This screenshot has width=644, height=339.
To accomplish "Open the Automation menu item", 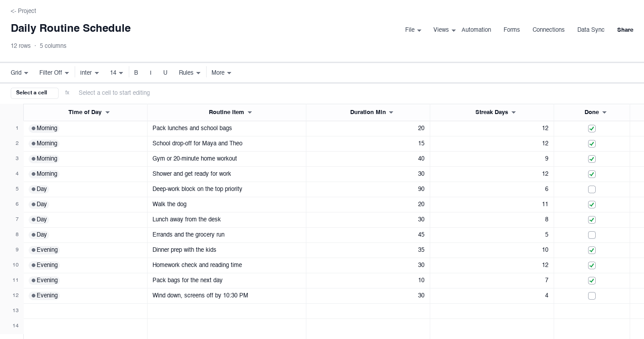I will click(x=476, y=30).
